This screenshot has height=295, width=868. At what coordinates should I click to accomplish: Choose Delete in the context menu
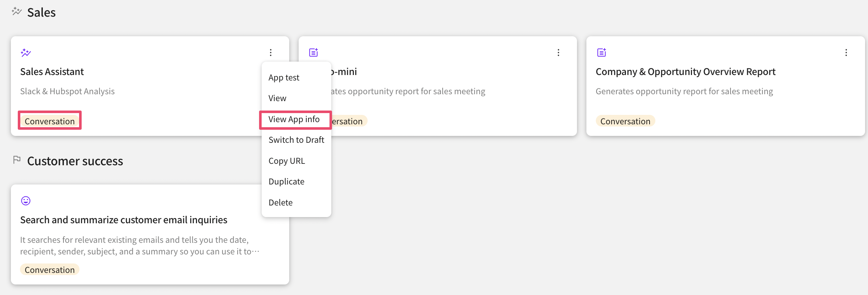click(281, 203)
